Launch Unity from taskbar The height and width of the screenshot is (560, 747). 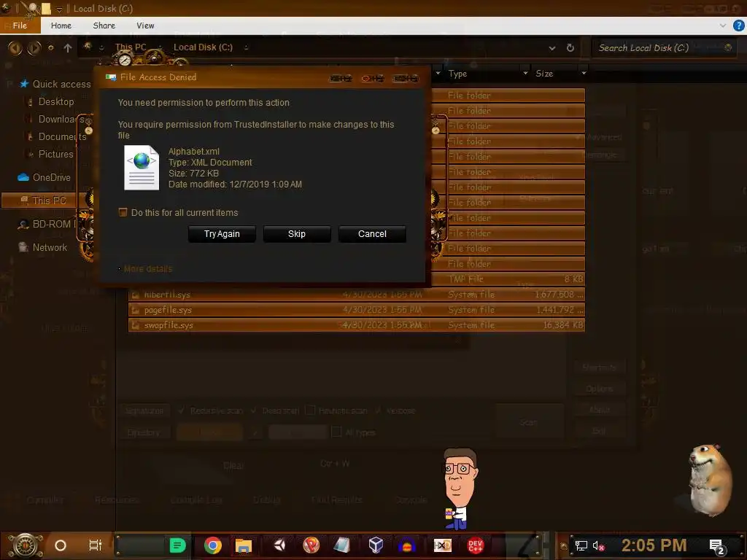pyautogui.click(x=279, y=545)
